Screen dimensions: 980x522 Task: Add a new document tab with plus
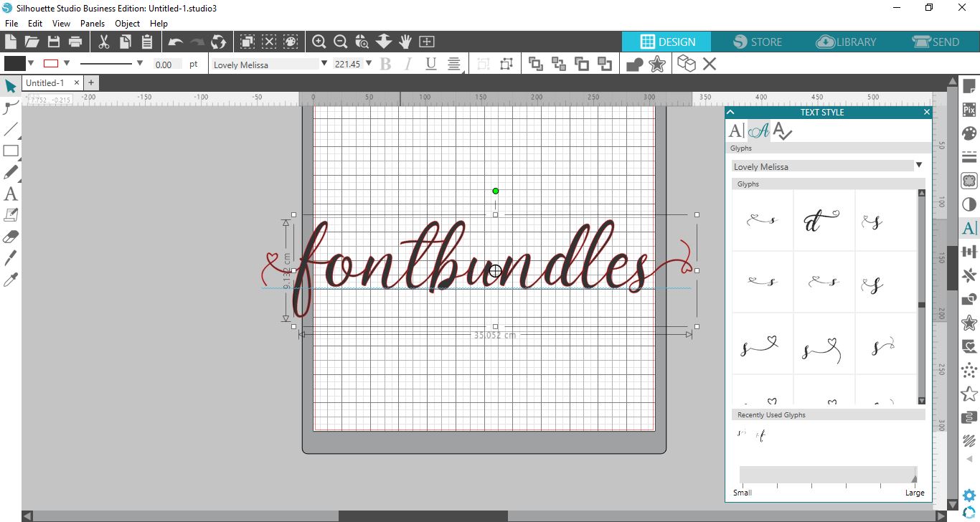[91, 83]
